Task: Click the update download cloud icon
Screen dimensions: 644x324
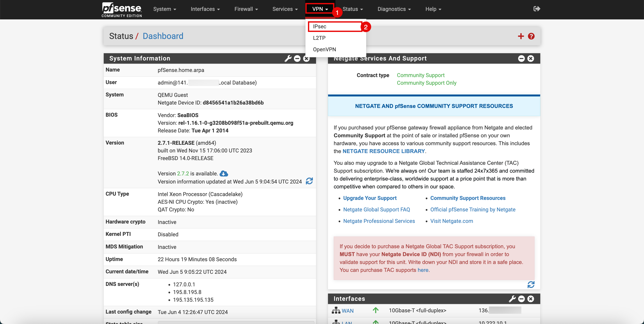Action: pos(224,173)
